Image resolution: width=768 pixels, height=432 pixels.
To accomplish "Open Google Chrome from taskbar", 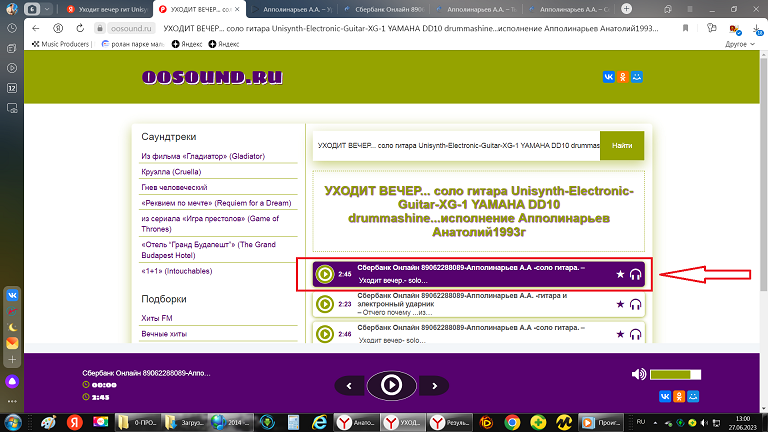I will (512, 422).
